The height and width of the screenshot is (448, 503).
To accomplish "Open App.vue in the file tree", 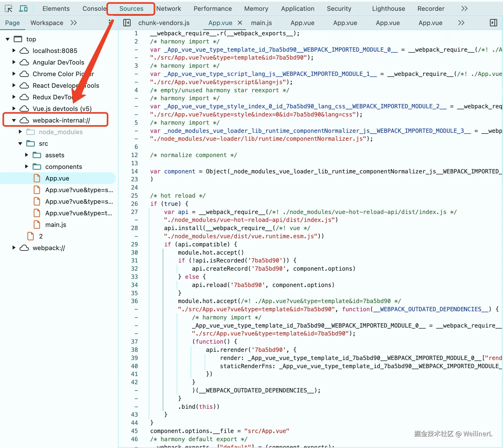I will (57, 178).
